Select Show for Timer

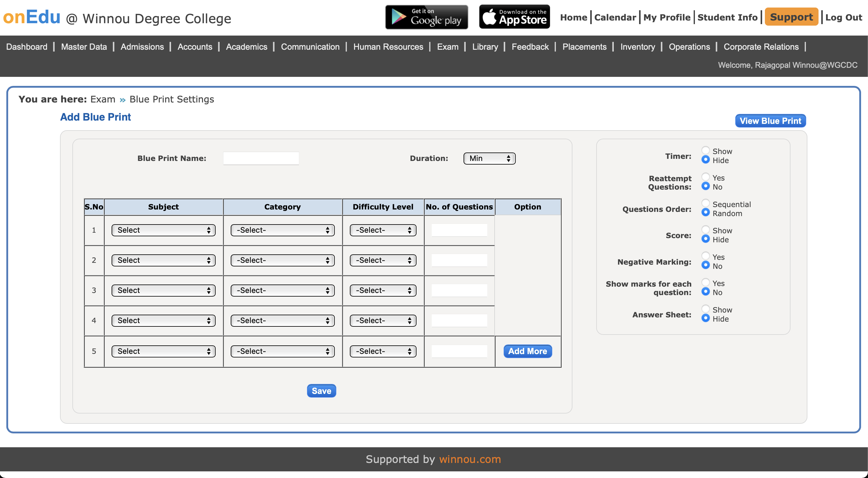point(705,150)
